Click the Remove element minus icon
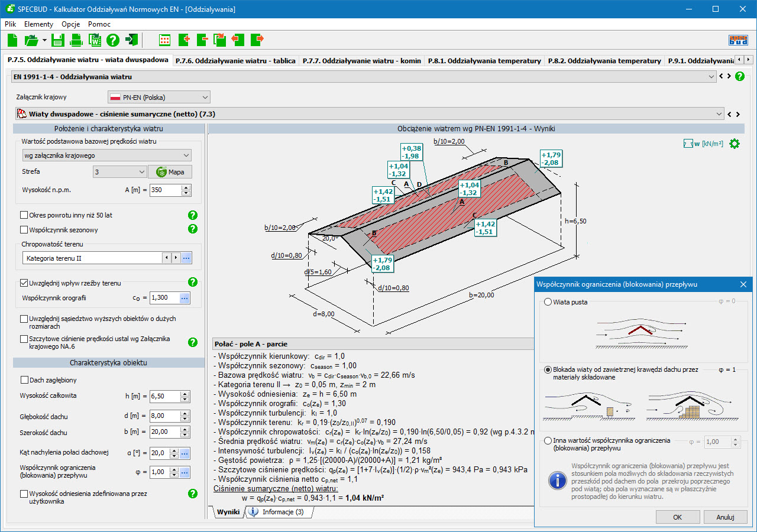This screenshot has height=532, width=757. (x=202, y=40)
